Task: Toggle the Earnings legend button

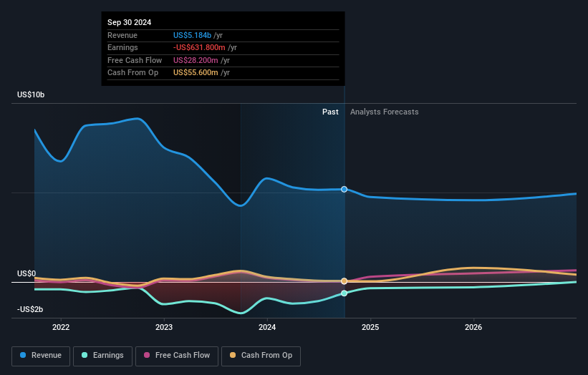Action: [x=102, y=356]
